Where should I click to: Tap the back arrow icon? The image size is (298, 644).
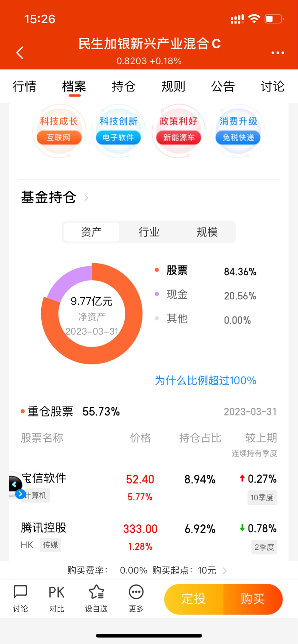coord(20,53)
